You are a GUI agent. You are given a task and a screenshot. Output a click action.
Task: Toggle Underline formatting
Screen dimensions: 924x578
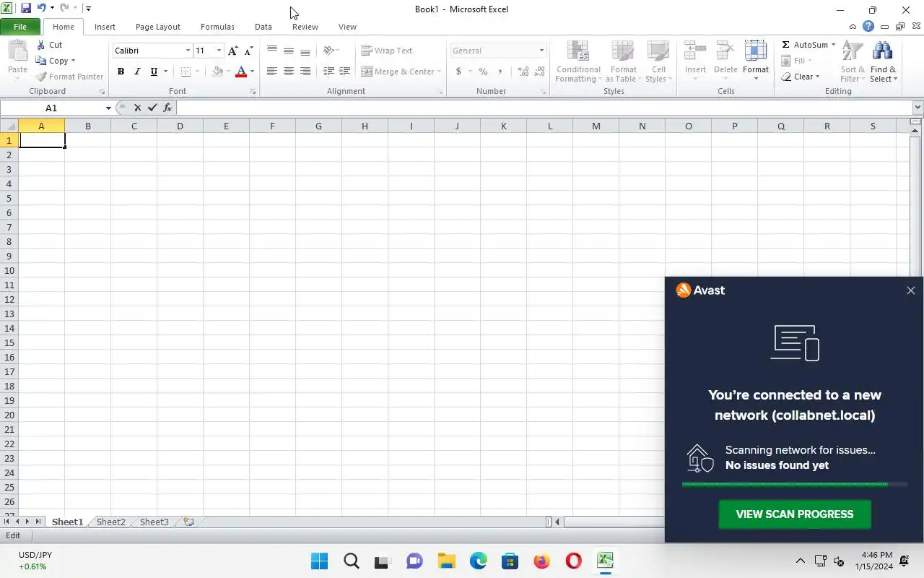pyautogui.click(x=154, y=72)
